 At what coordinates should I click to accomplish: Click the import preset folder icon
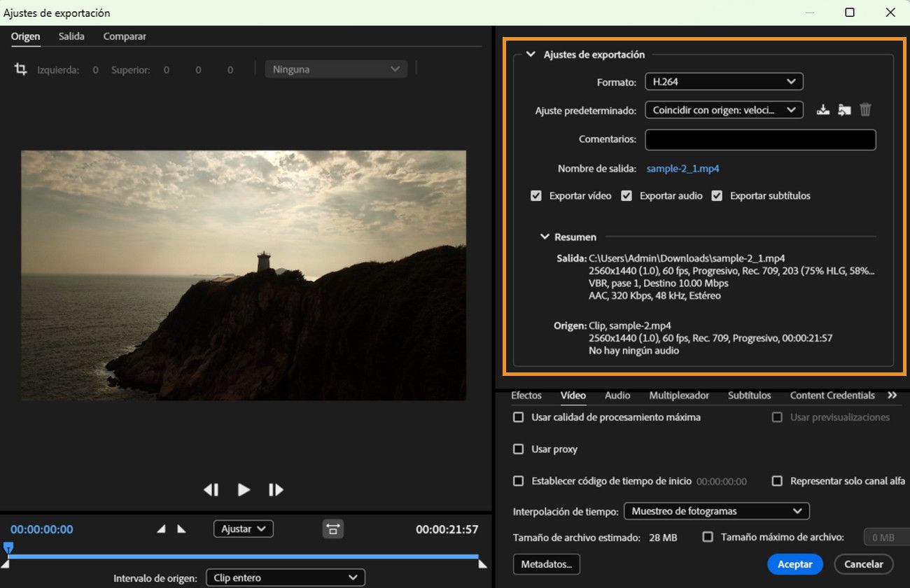(844, 110)
